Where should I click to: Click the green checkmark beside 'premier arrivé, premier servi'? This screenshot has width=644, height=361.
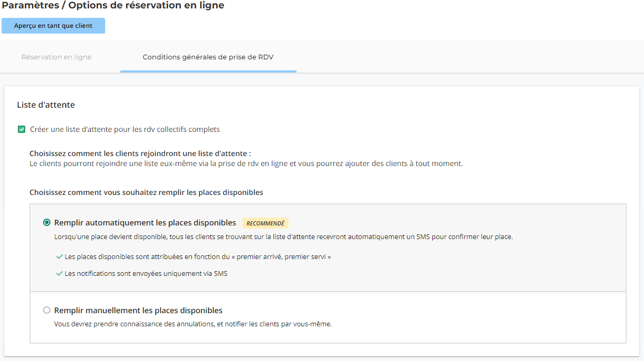pos(59,257)
